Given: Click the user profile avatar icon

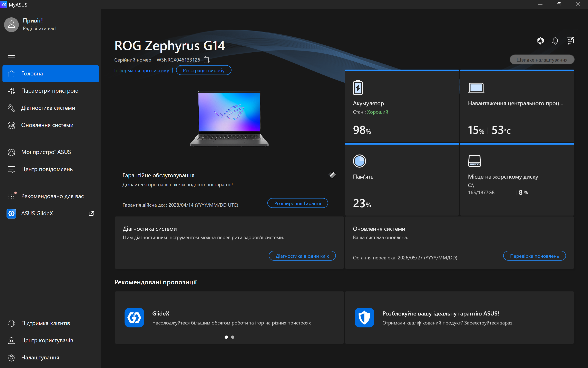Looking at the screenshot, I should 11,24.
